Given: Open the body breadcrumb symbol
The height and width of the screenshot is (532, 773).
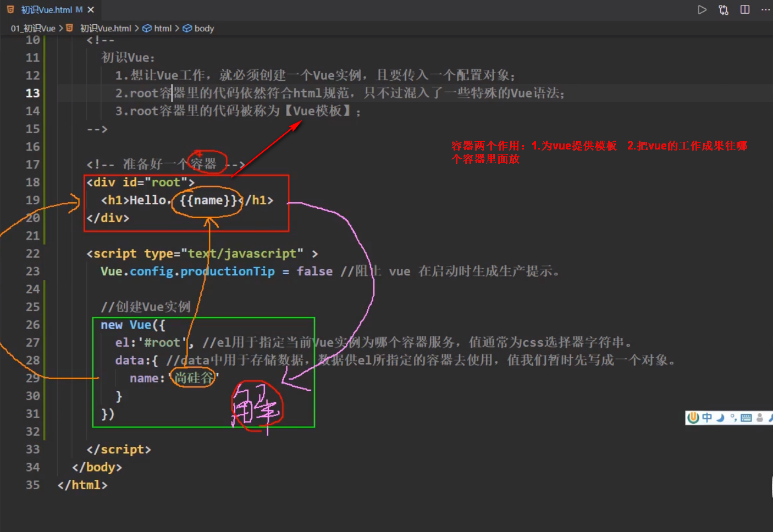Looking at the screenshot, I should tap(204, 29).
